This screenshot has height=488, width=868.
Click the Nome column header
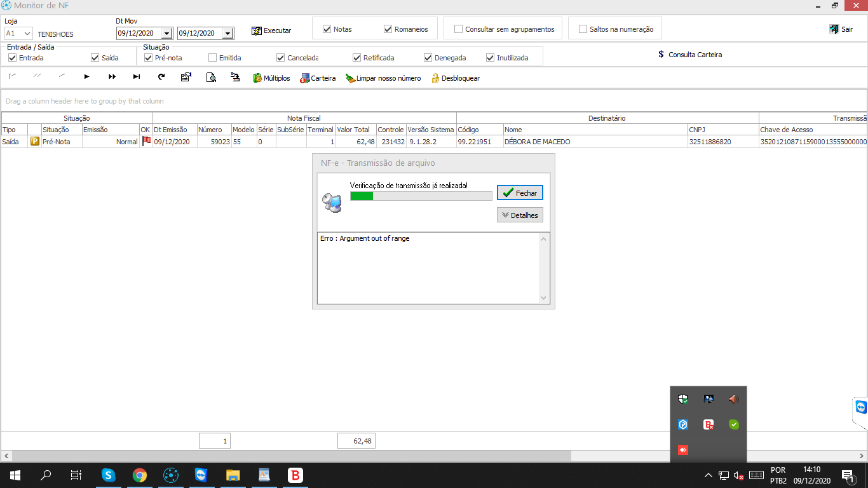coord(595,130)
